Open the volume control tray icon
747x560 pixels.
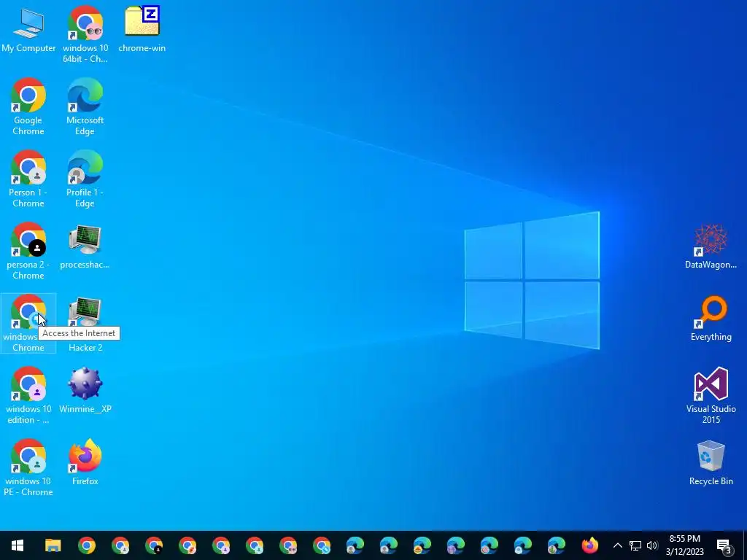click(651, 545)
